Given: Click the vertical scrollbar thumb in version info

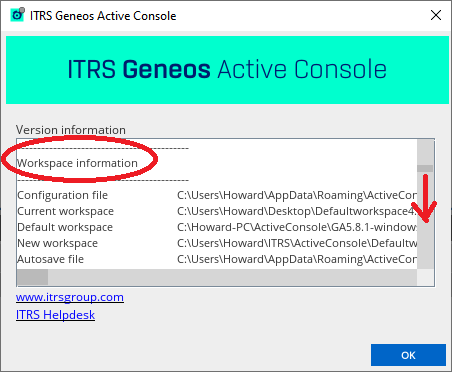Looking at the screenshot, I should (x=425, y=168).
